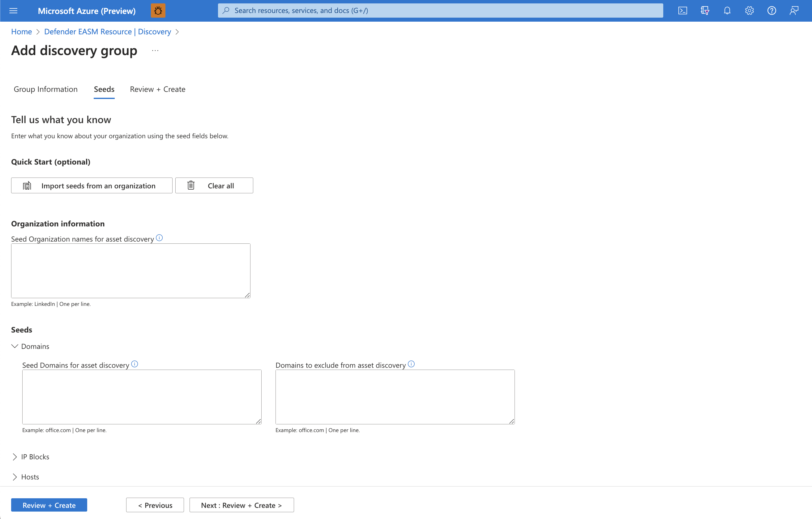812x519 pixels.
Task: Click Next Review + Create navigation button
Action: point(241,505)
